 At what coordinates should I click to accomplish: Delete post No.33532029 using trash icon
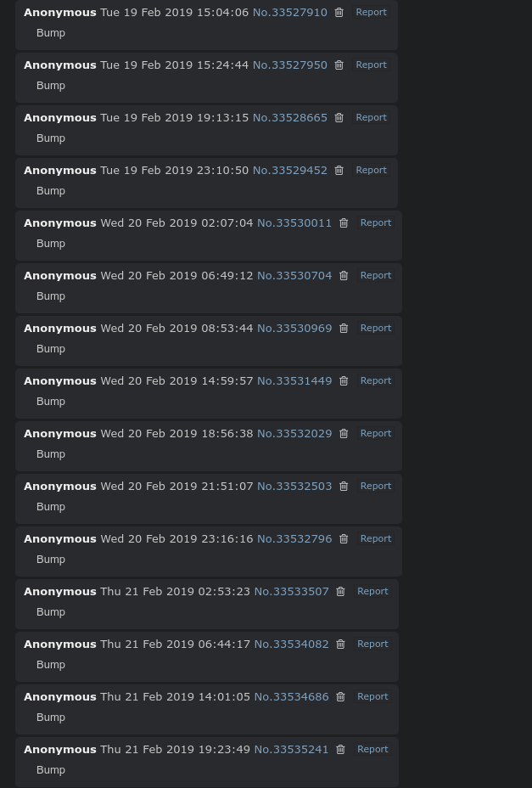click(344, 434)
